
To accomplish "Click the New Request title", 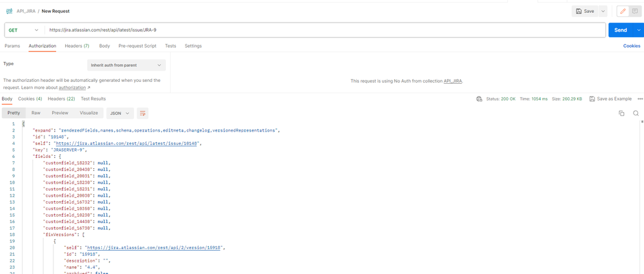I will pos(55,11).
